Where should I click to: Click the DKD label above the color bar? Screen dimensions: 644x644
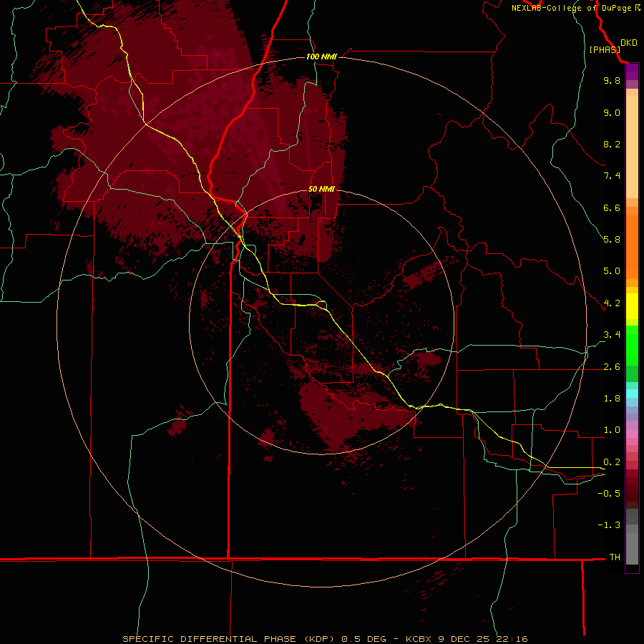[x=629, y=43]
